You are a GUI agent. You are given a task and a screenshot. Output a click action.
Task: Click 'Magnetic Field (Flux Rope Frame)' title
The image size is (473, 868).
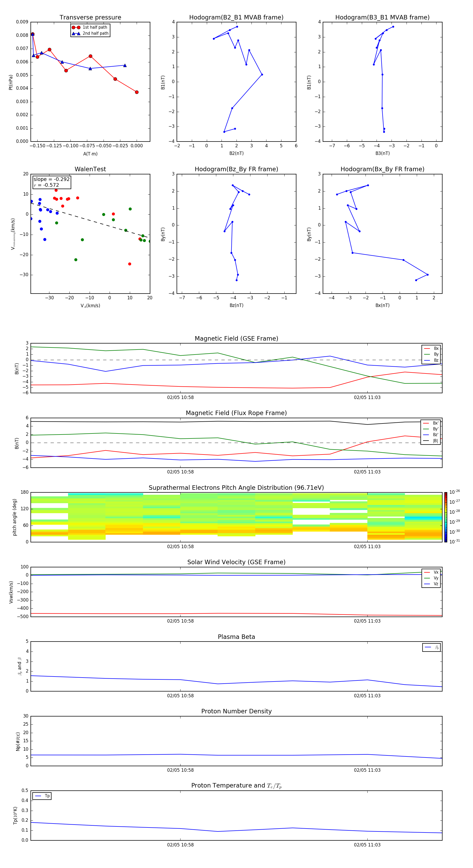point(236,413)
